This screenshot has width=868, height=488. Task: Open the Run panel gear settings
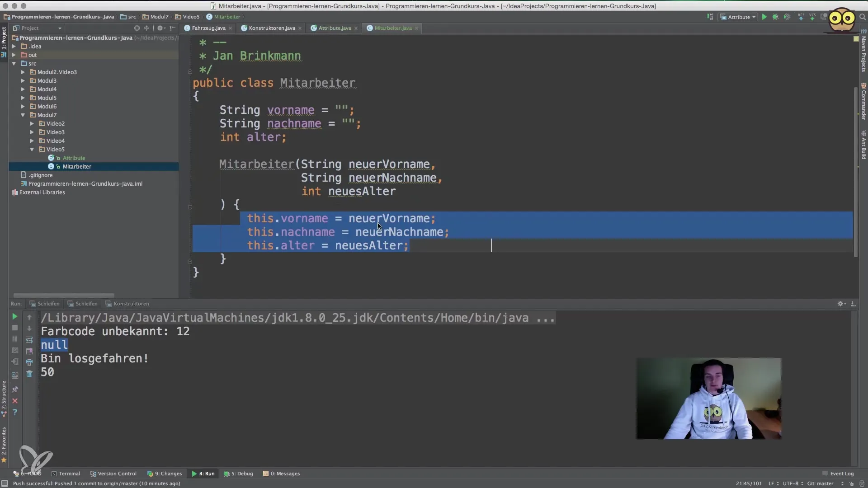coord(841,304)
